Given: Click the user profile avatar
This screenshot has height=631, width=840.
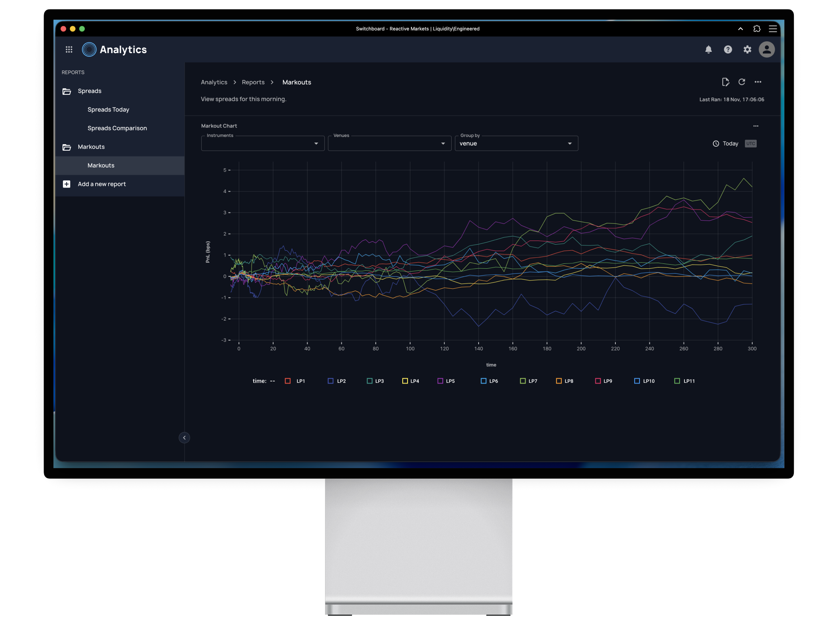Looking at the screenshot, I should point(766,49).
